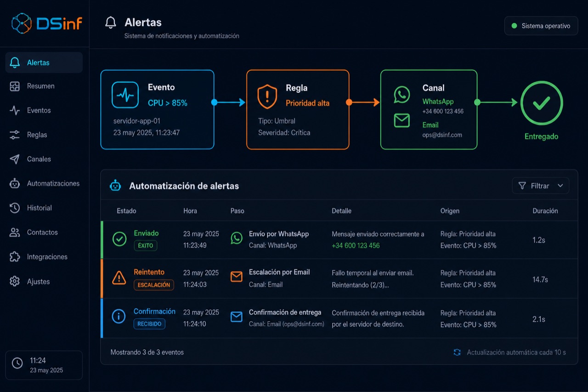Image resolution: width=588 pixels, height=392 pixels.
Task: Click the bell icon in the Alertas sidebar item
Action: [15, 62]
